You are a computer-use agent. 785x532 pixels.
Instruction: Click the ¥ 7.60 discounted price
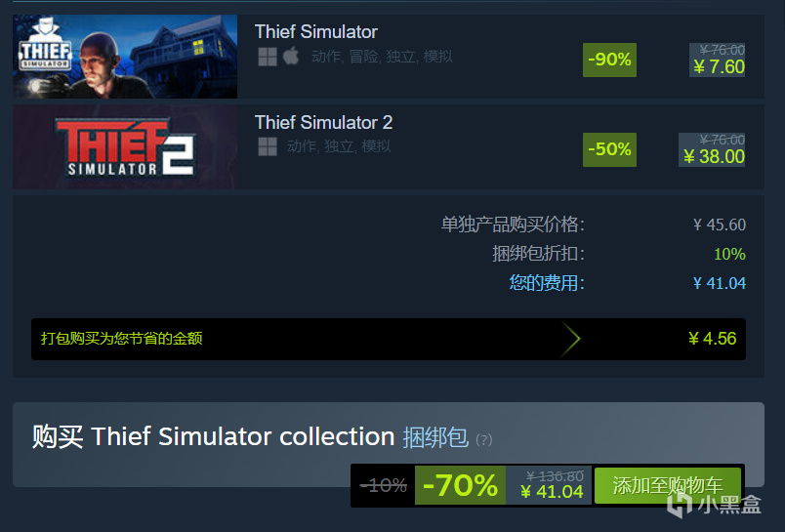coord(719,67)
